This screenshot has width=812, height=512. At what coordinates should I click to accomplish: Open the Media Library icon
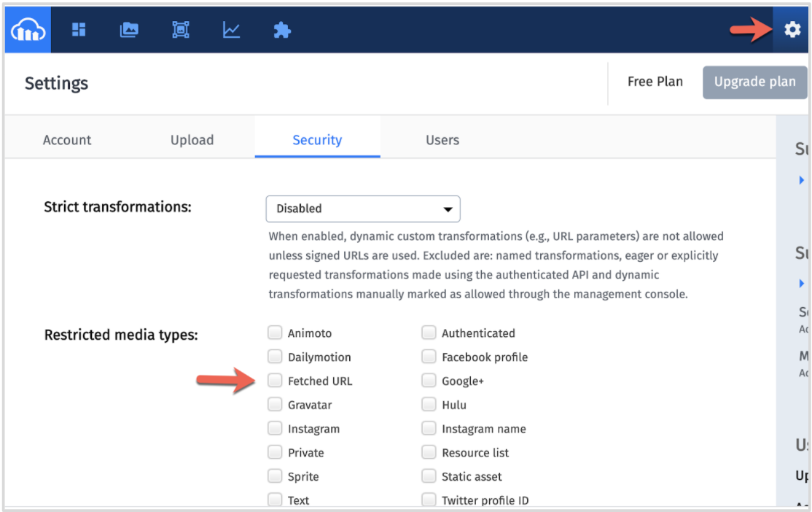click(x=129, y=30)
